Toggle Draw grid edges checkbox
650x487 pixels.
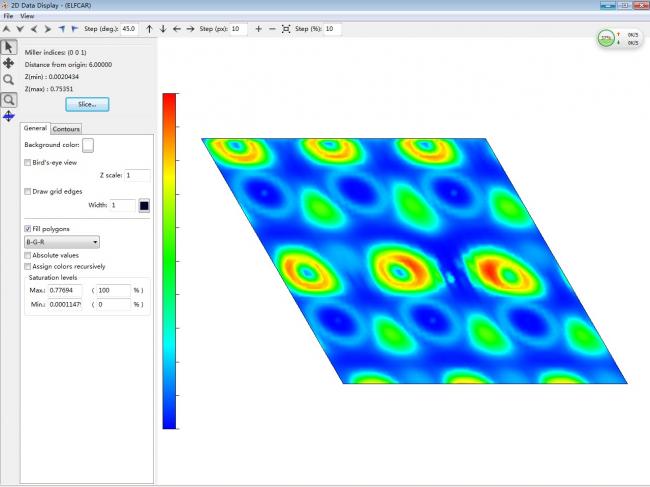[28, 191]
